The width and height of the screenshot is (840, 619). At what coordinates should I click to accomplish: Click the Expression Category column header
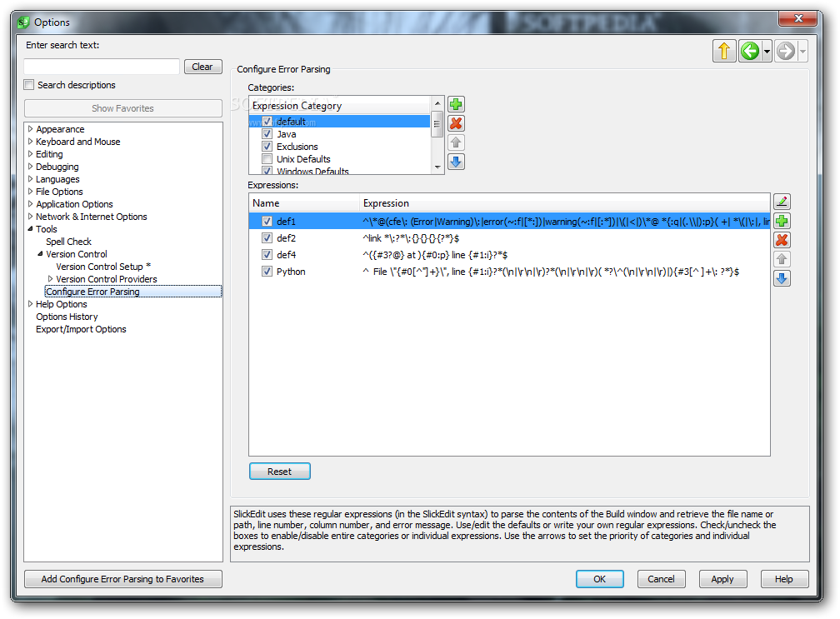[340, 106]
